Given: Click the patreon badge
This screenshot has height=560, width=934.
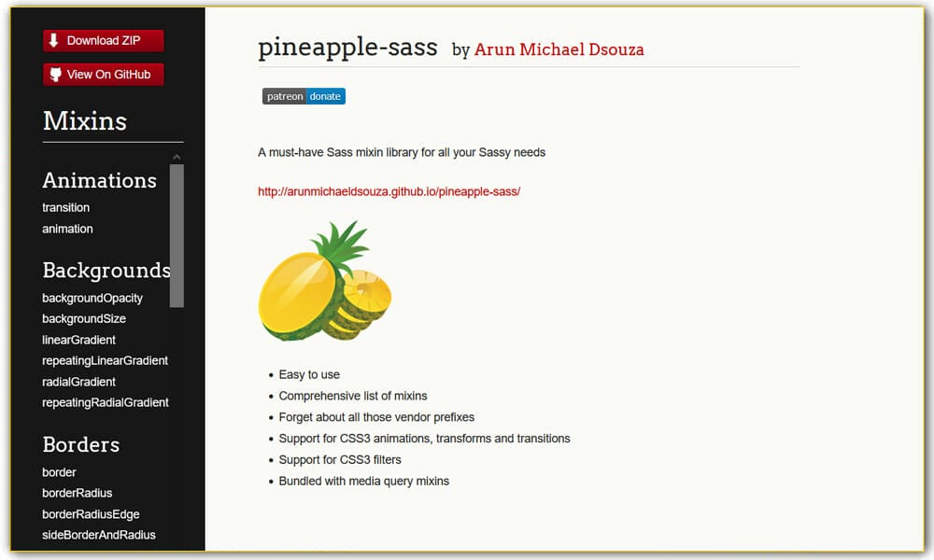Looking at the screenshot, I should coord(283,96).
